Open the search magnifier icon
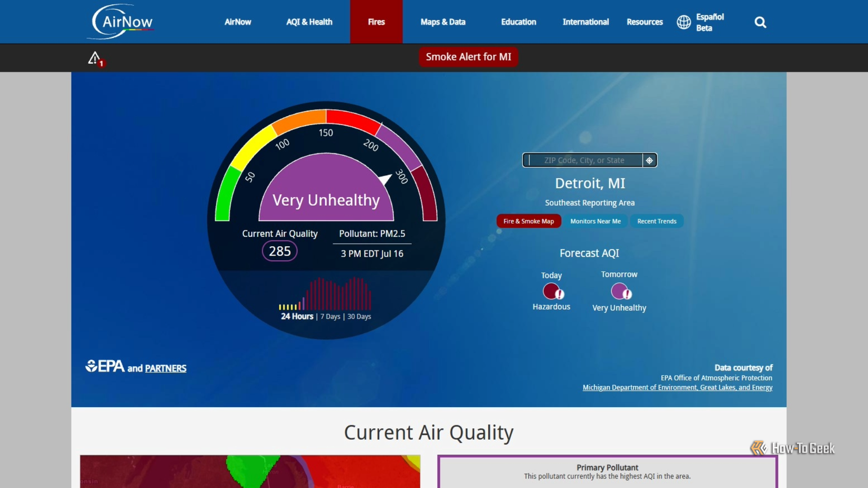This screenshot has height=488, width=868. point(760,22)
